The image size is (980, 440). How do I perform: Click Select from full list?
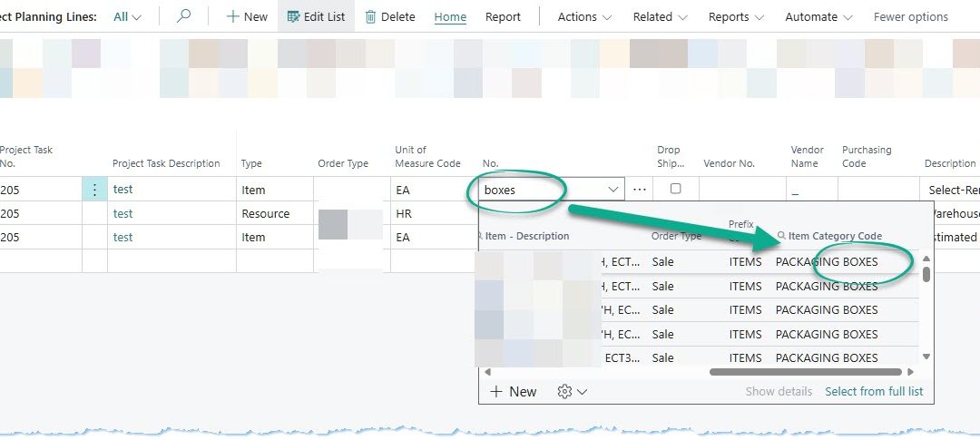point(874,392)
